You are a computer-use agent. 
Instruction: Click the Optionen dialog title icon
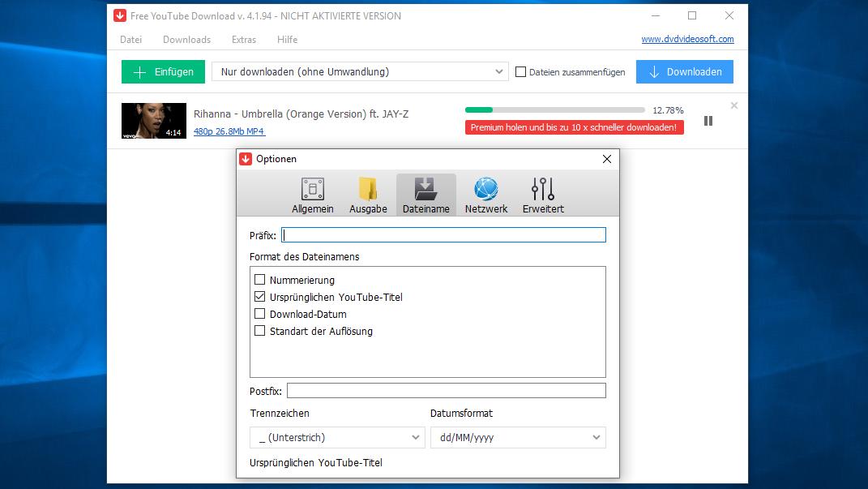pyautogui.click(x=246, y=159)
